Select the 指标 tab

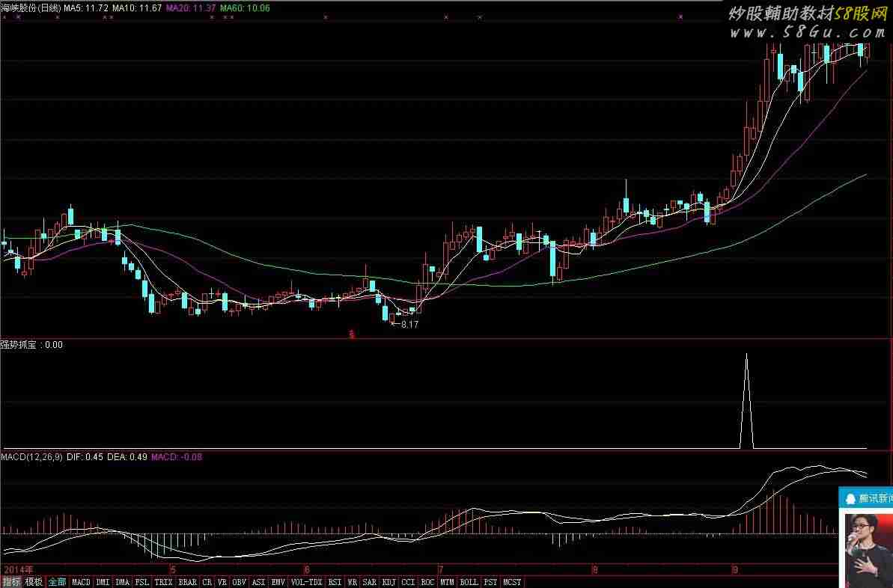tap(11, 582)
